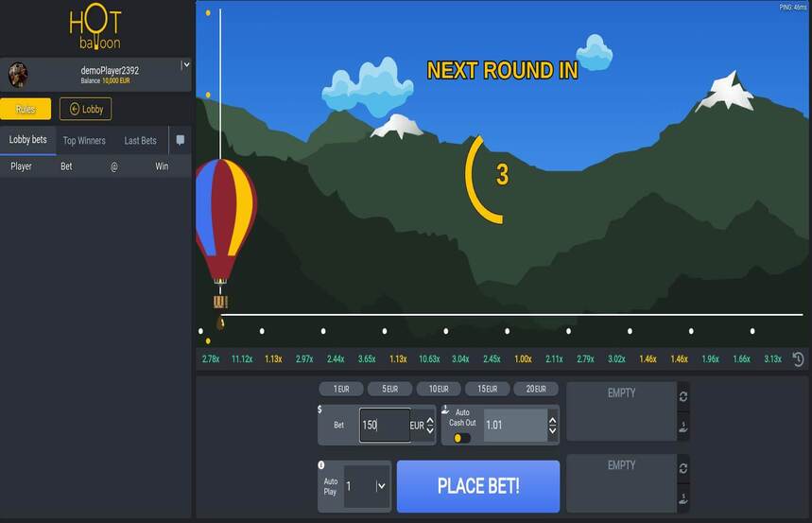Image resolution: width=812 pixels, height=523 pixels.
Task: Click the 3.13x result in history bar
Action: (x=772, y=358)
